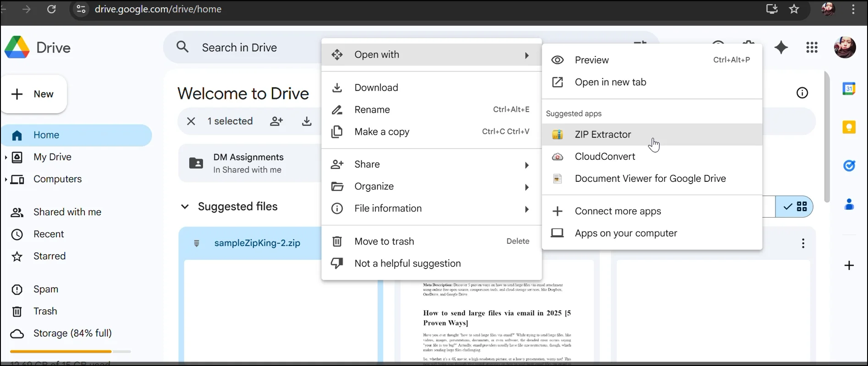Click the Google Drive logo
868x366 pixels.
point(17,48)
